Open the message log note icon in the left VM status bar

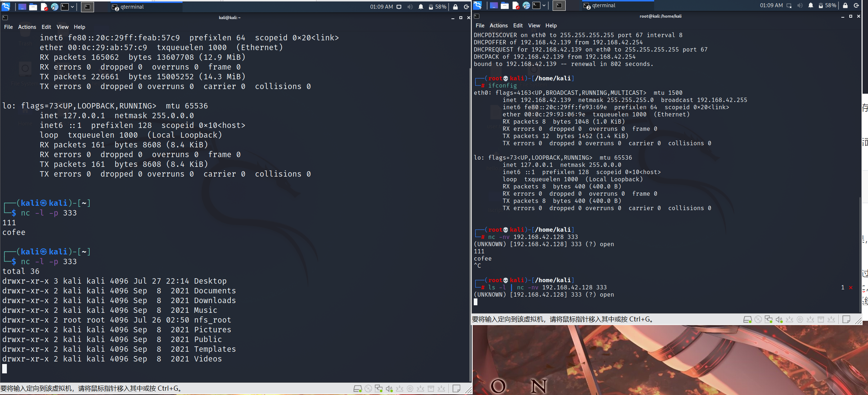point(456,389)
